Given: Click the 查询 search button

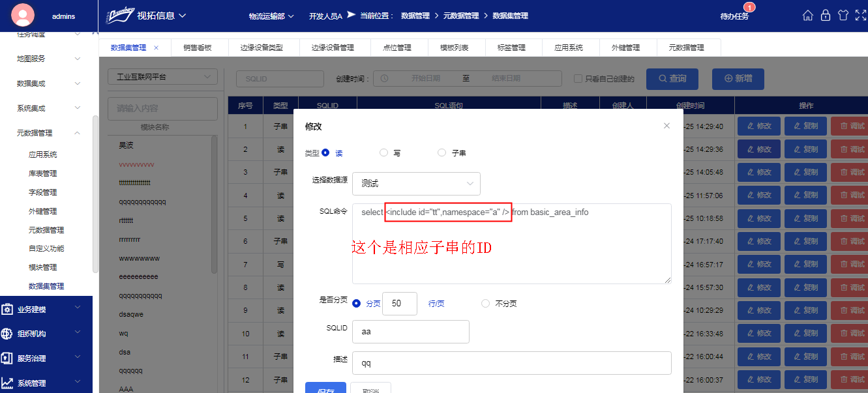Looking at the screenshot, I should point(672,79).
